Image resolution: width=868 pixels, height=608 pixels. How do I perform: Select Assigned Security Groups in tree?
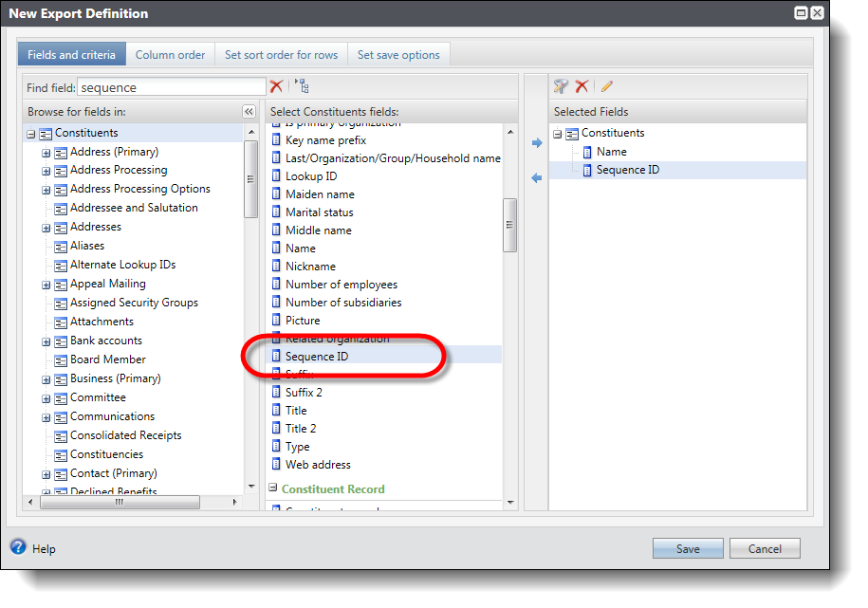coord(134,303)
